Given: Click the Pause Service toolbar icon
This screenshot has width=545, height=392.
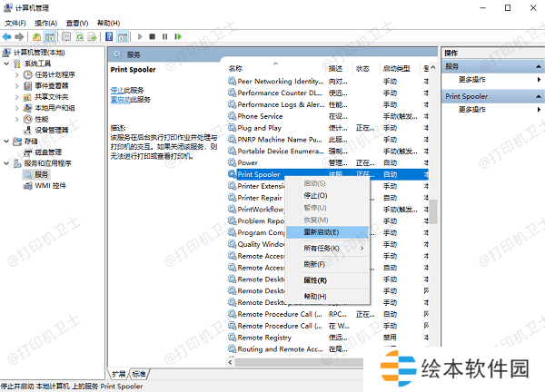Looking at the screenshot, I should [164, 37].
